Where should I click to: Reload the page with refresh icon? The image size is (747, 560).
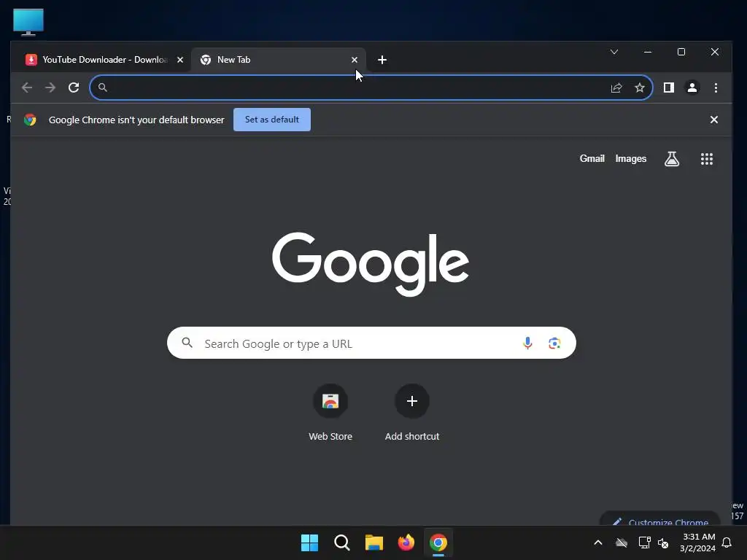click(x=74, y=87)
